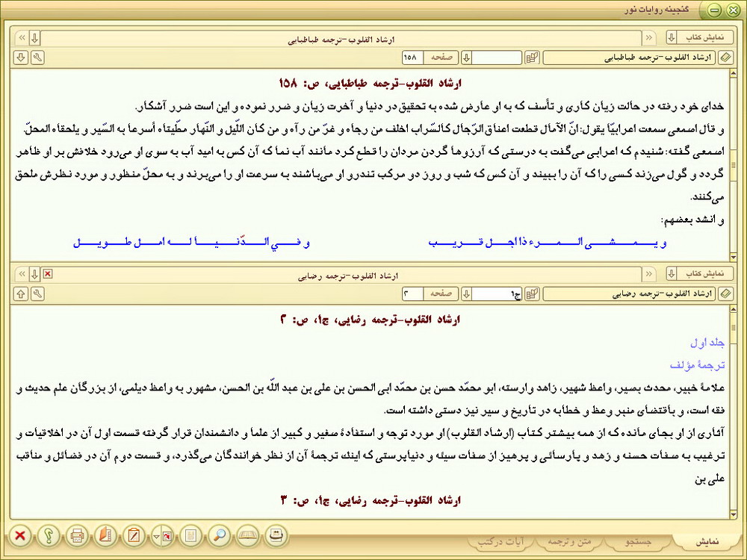The image size is (747, 560).
Task: Click the empty volume field in top pane
Action: (x=498, y=57)
